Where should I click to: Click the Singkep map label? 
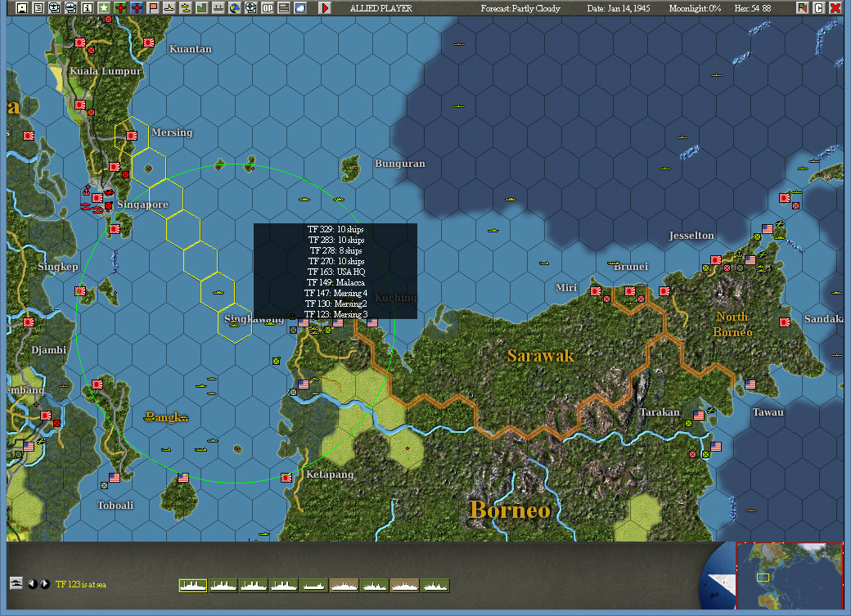[58, 267]
